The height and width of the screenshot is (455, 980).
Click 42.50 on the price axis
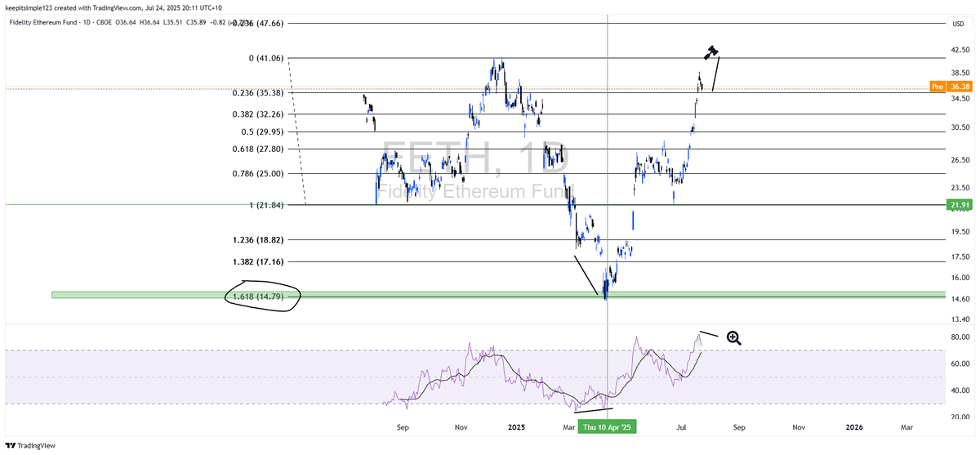[960, 49]
